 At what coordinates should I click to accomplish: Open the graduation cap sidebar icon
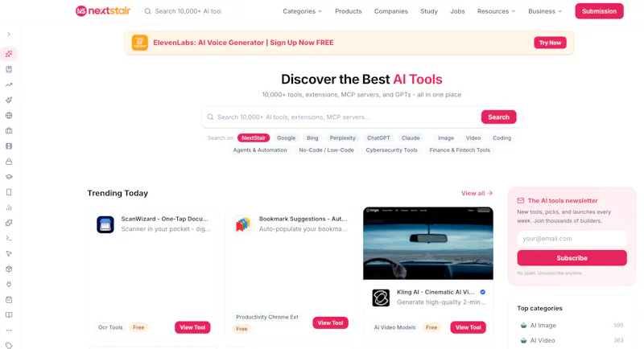point(9,177)
